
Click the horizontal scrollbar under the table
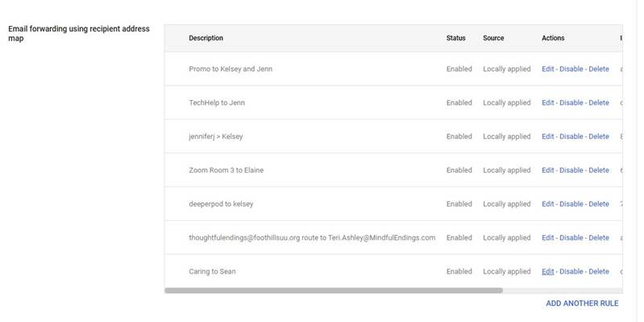(334, 291)
